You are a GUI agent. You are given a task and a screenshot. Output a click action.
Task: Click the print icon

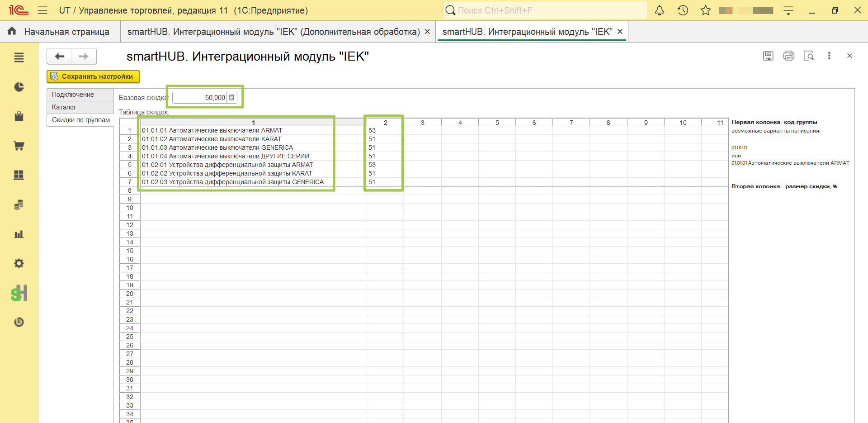click(x=789, y=56)
